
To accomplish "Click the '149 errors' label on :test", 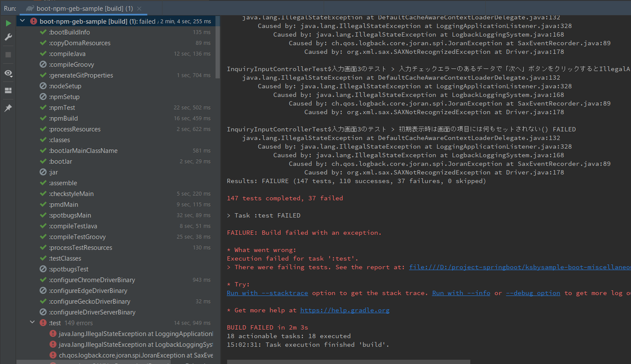I will [x=78, y=323].
